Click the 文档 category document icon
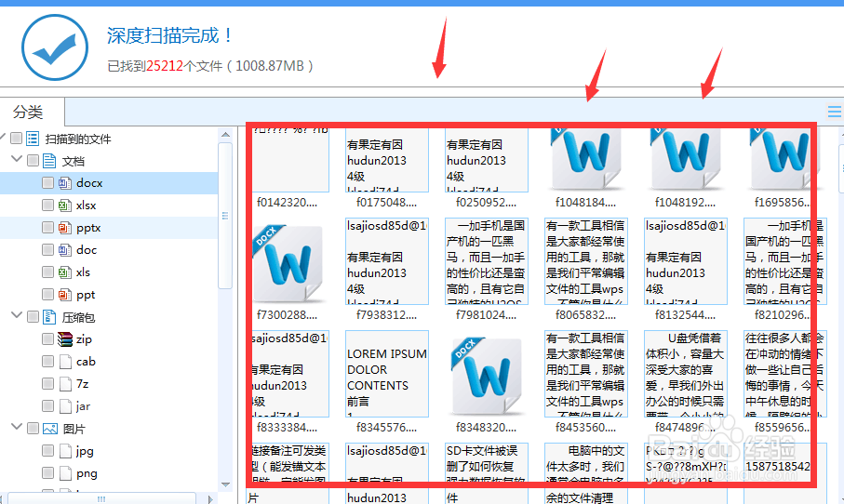The image size is (844, 504). pos(49,161)
